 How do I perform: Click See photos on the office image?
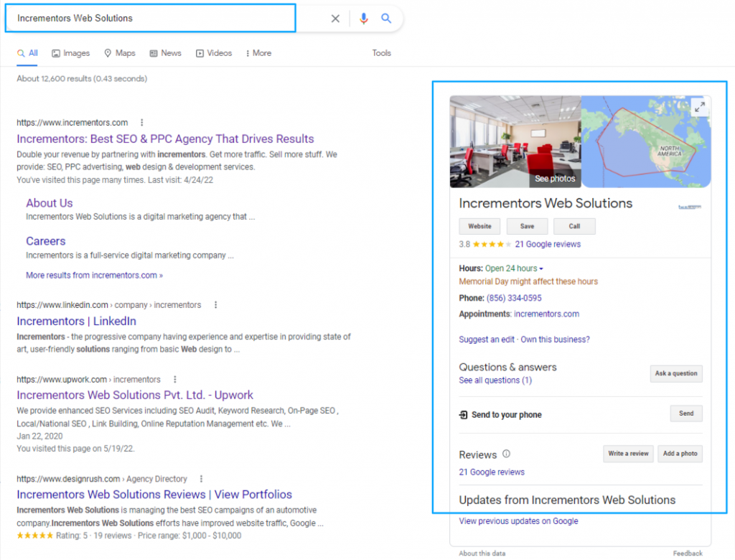[x=554, y=178]
